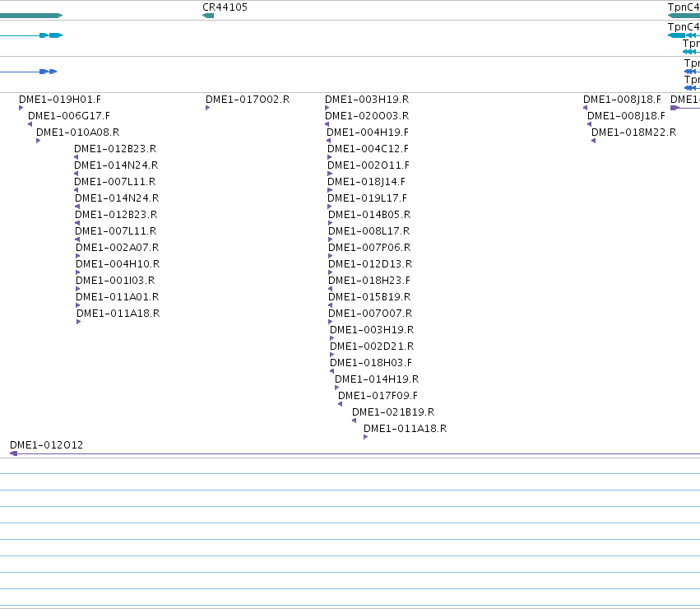This screenshot has height=609, width=700.
Task: Open the DME1-010A08.R read
Action: 77,132
